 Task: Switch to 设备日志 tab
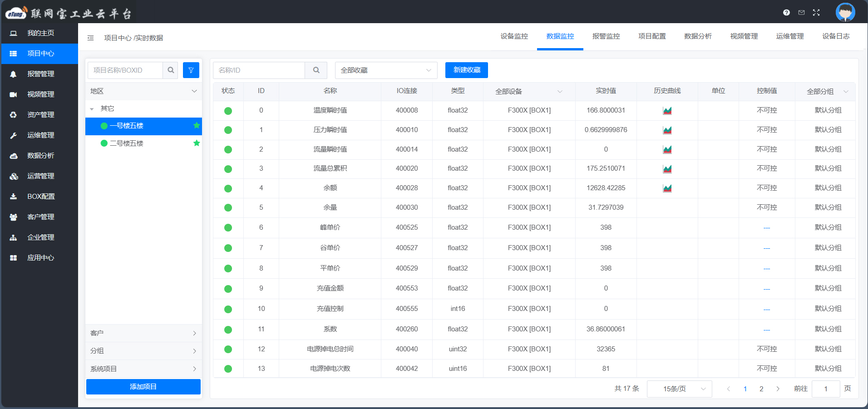click(836, 36)
